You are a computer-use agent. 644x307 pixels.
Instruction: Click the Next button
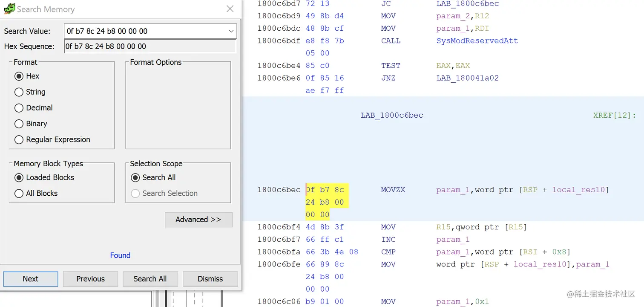point(31,279)
